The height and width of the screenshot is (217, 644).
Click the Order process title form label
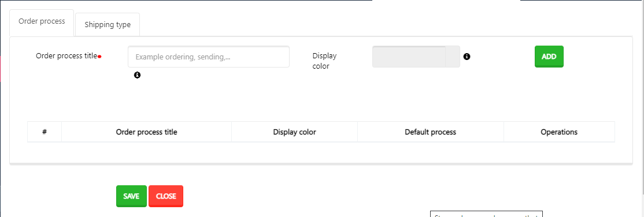[x=66, y=56]
